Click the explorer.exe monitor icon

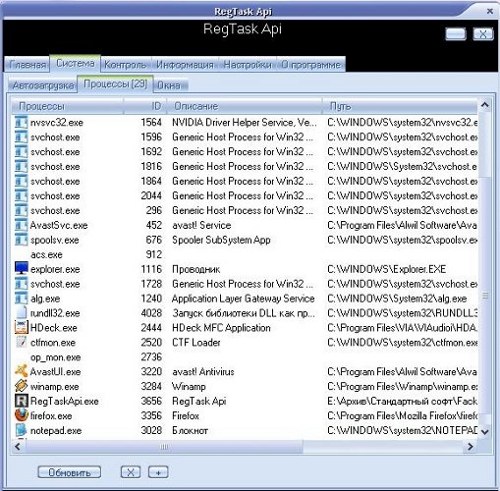pos(21,269)
